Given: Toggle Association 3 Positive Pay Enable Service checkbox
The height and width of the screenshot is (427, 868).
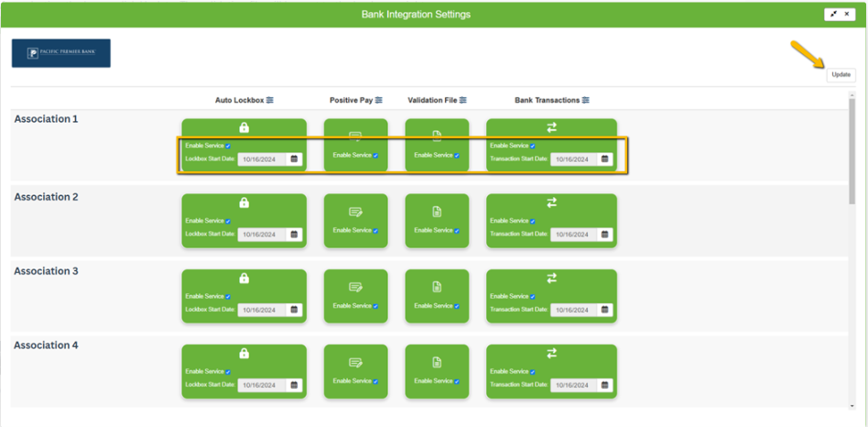Looking at the screenshot, I should tap(375, 306).
